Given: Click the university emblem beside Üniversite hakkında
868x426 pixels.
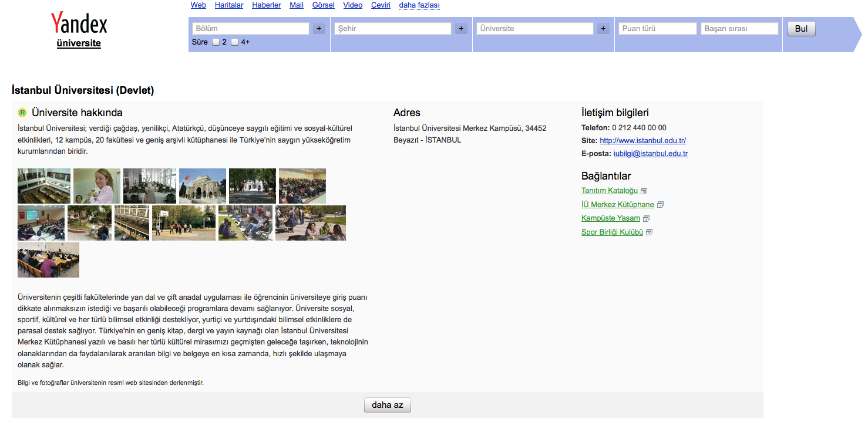Looking at the screenshot, I should coord(22,113).
